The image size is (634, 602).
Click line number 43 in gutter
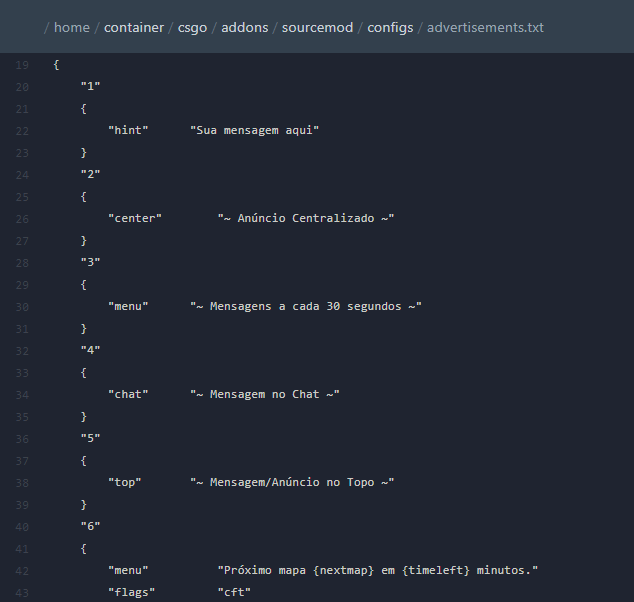[x=22, y=593]
